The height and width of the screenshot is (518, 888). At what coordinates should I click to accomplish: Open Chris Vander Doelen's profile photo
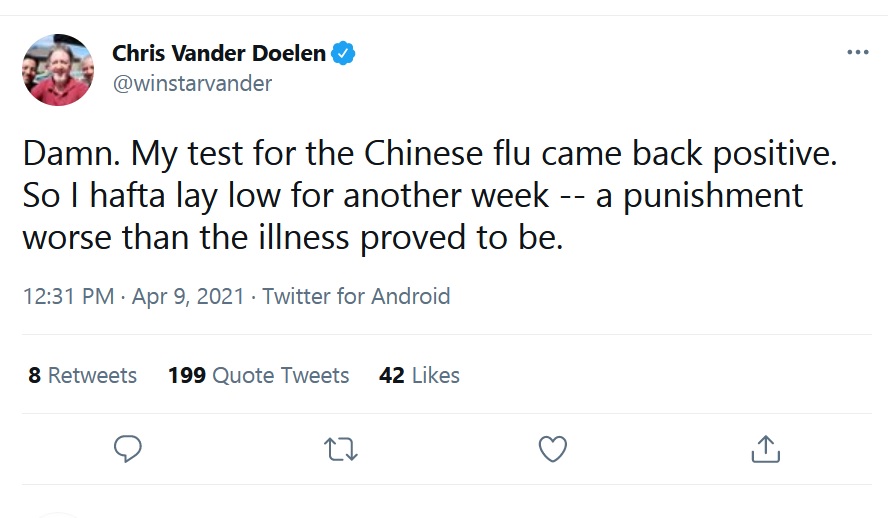click(58, 69)
